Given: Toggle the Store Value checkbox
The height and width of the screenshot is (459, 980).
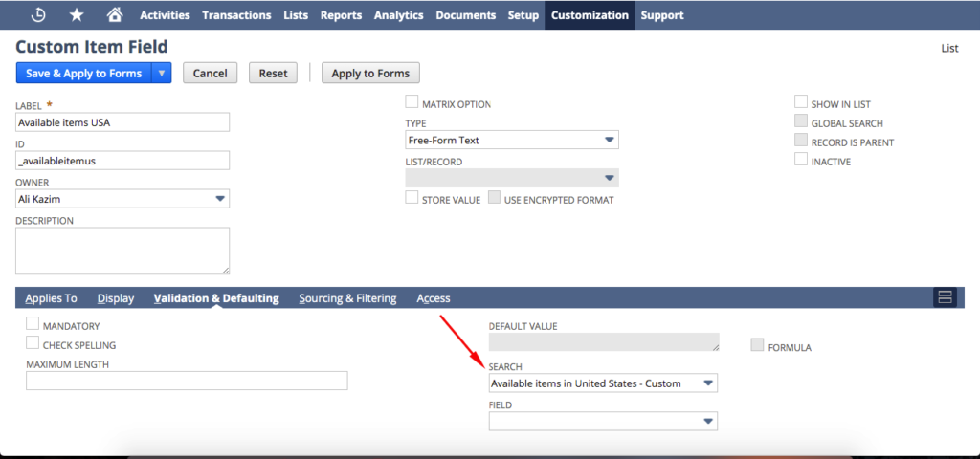Looking at the screenshot, I should click(x=412, y=197).
